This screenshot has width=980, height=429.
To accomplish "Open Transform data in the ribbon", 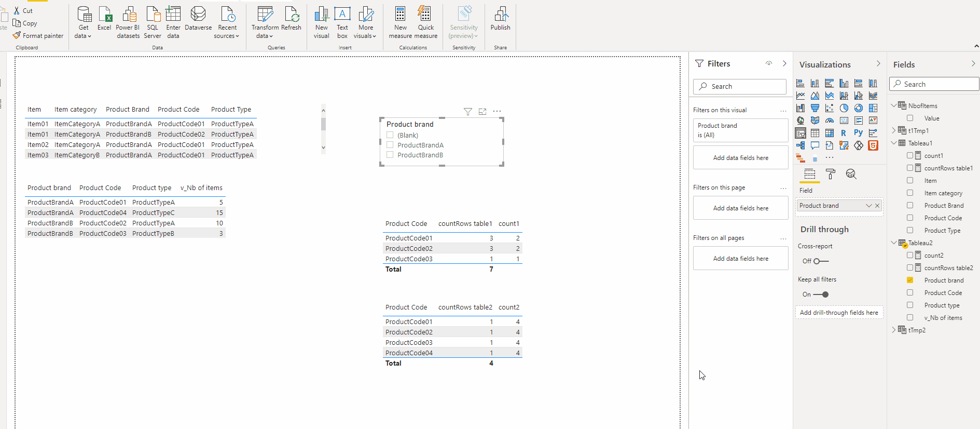I will (265, 23).
